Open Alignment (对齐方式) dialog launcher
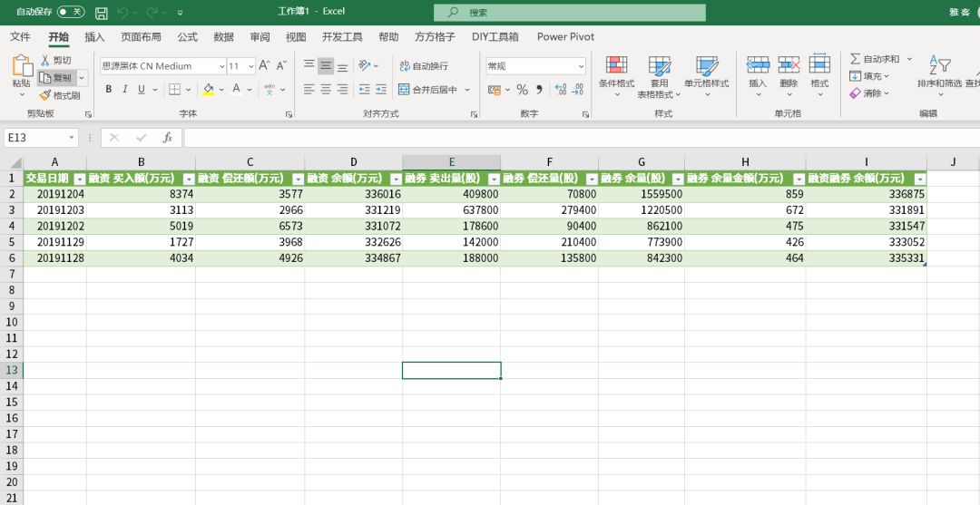 coord(474,115)
